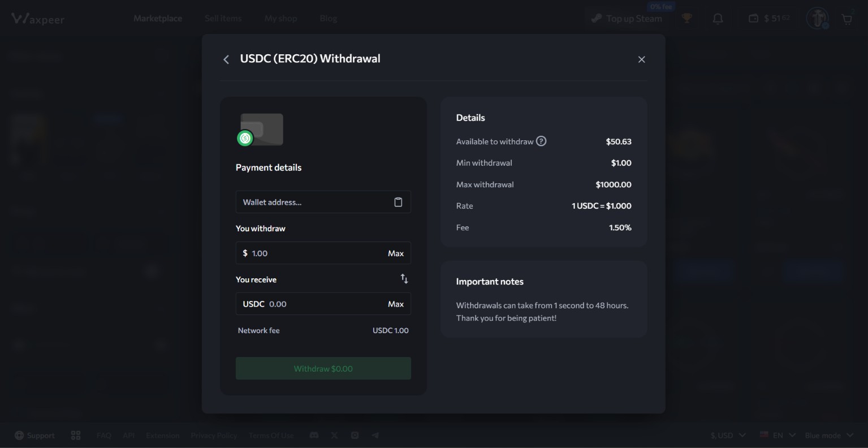Open Support chat in footer

(34, 436)
